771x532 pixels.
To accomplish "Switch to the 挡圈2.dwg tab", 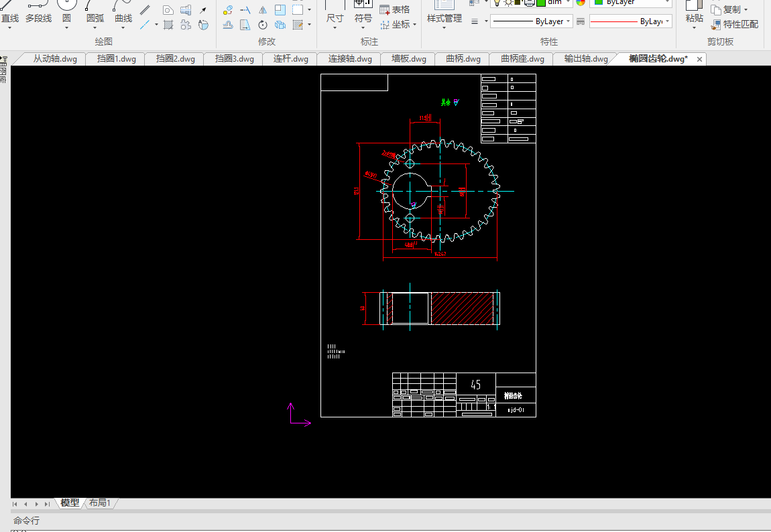I will pos(176,59).
